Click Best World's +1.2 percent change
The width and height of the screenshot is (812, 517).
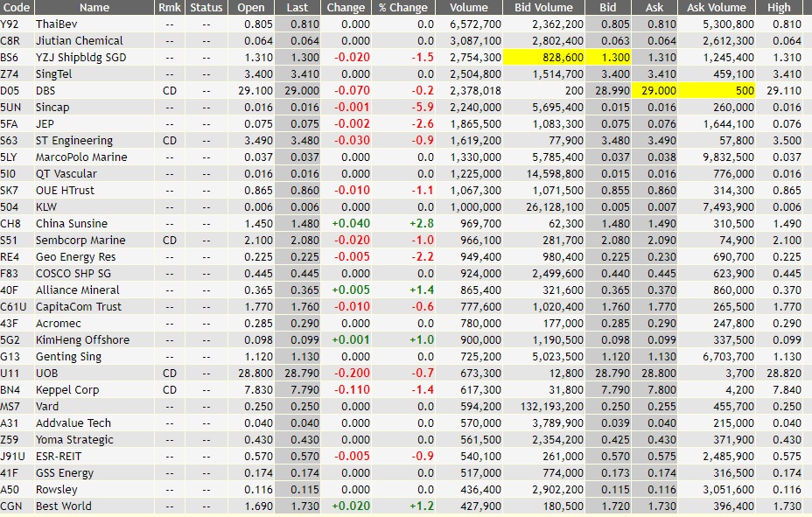422,507
